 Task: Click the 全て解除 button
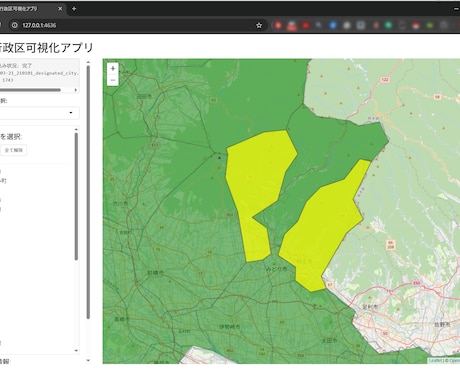(x=14, y=150)
